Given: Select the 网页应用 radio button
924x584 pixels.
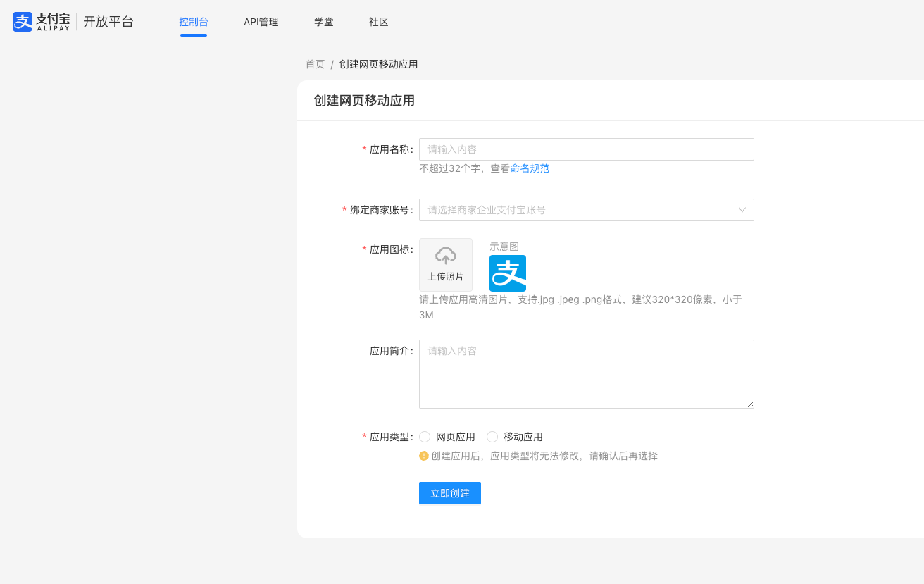Looking at the screenshot, I should [x=425, y=437].
